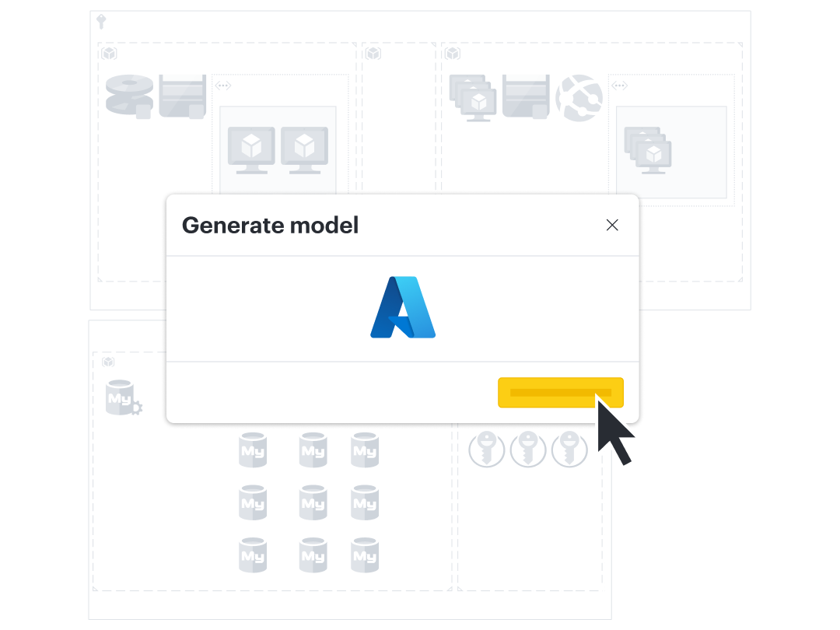840x630 pixels.
Task: Select the globe network icon
Action: pyautogui.click(x=579, y=98)
